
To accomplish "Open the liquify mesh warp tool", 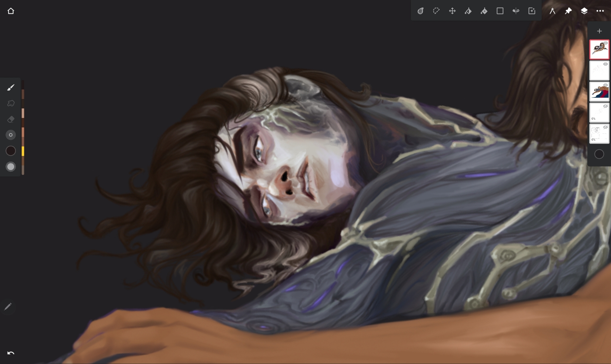I will tap(420, 11).
